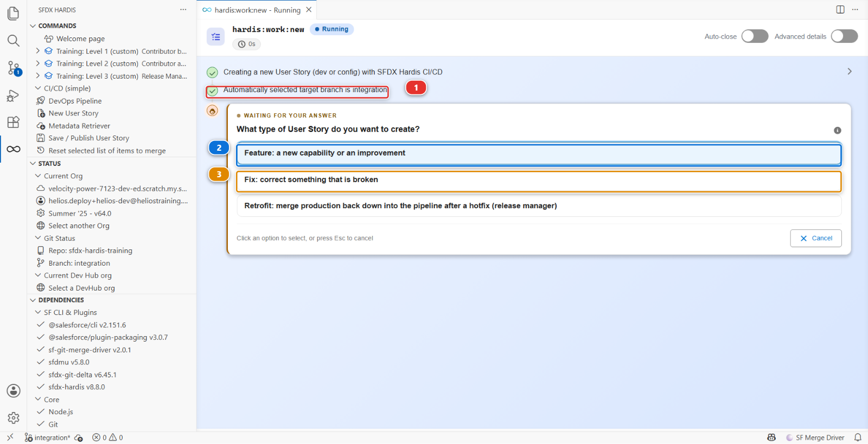Open the Extensions view icon

click(14, 122)
